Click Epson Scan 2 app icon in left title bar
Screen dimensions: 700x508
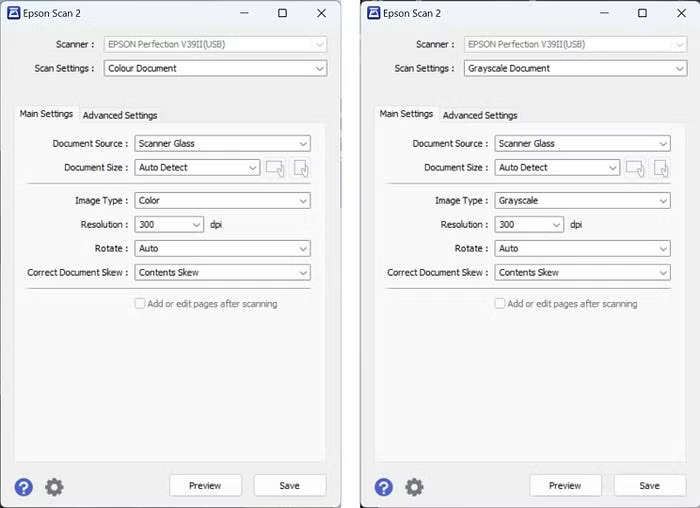coord(13,13)
